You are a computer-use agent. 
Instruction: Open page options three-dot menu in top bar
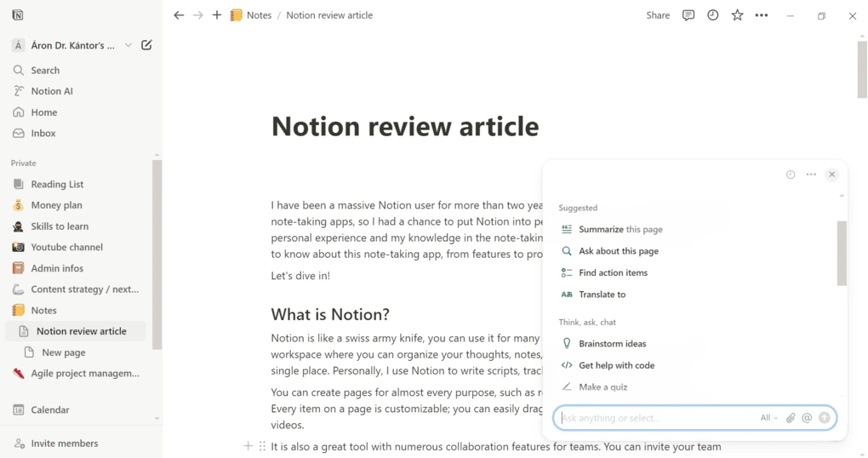coord(761,15)
